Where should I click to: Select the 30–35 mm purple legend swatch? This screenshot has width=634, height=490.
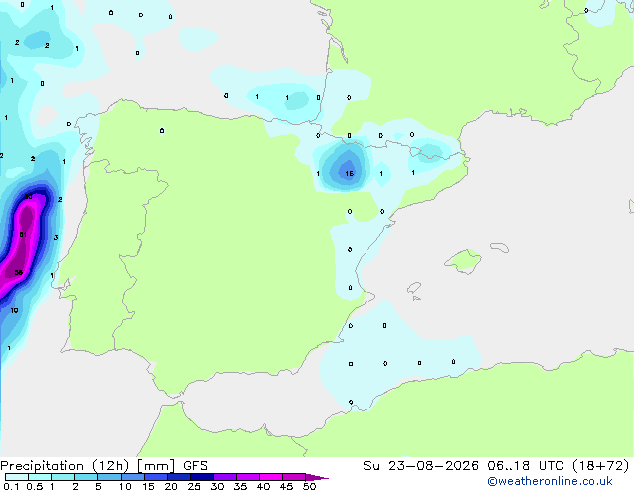click(x=224, y=477)
